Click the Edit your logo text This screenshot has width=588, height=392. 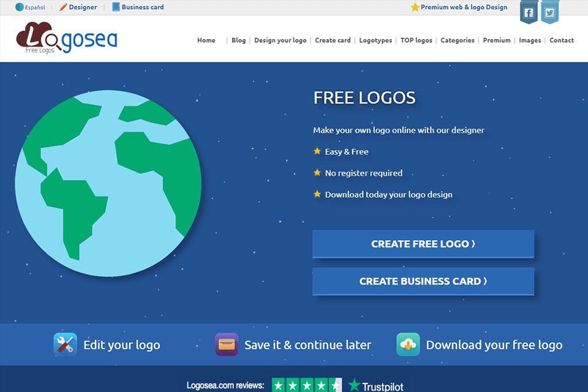click(x=122, y=345)
